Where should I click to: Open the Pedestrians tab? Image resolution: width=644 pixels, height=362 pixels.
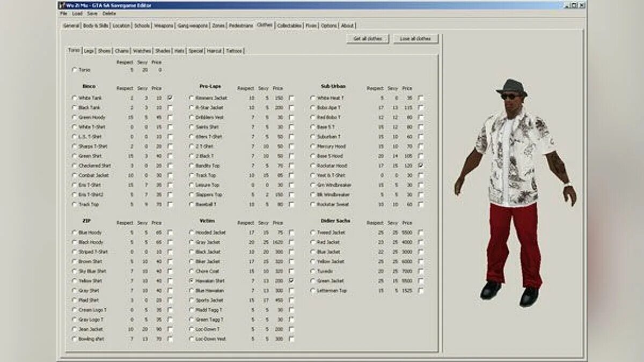point(241,26)
